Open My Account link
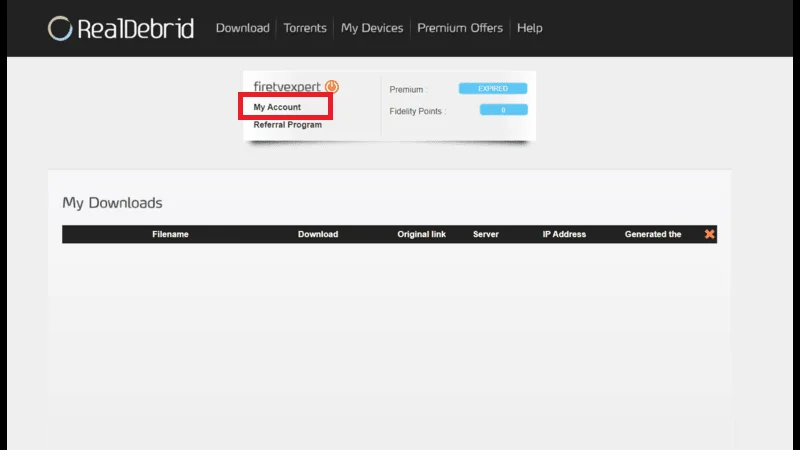 point(277,107)
